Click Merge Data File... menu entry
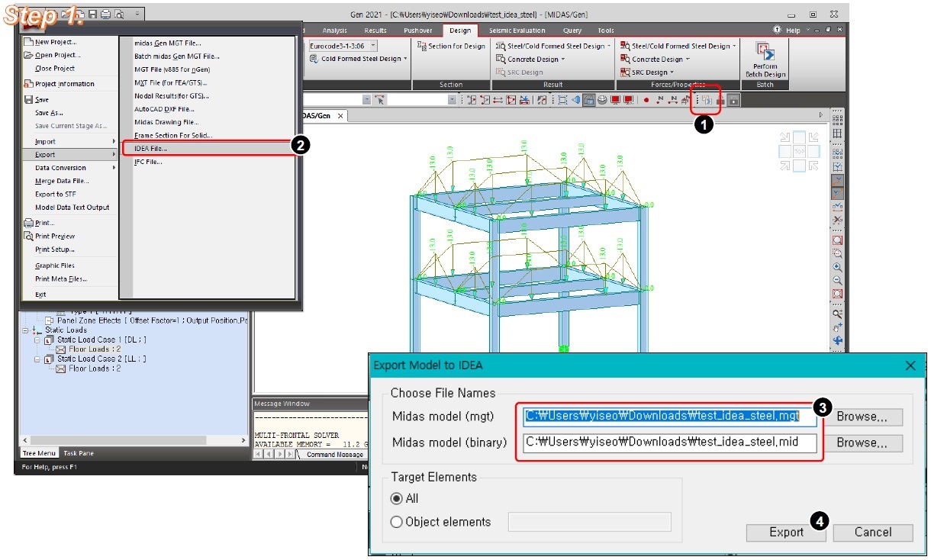The height and width of the screenshot is (560, 931). click(63, 181)
